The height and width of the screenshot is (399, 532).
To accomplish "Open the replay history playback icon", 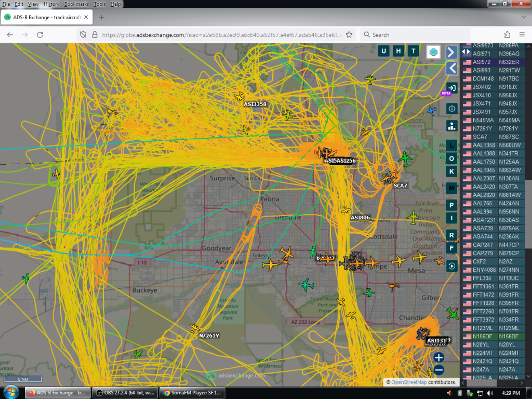I will (451, 266).
